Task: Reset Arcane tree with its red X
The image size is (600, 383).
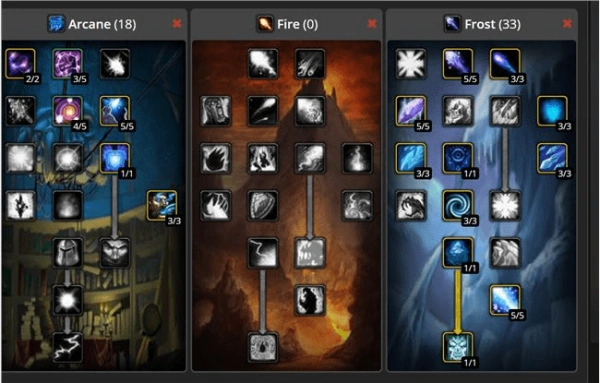Action: (x=177, y=24)
